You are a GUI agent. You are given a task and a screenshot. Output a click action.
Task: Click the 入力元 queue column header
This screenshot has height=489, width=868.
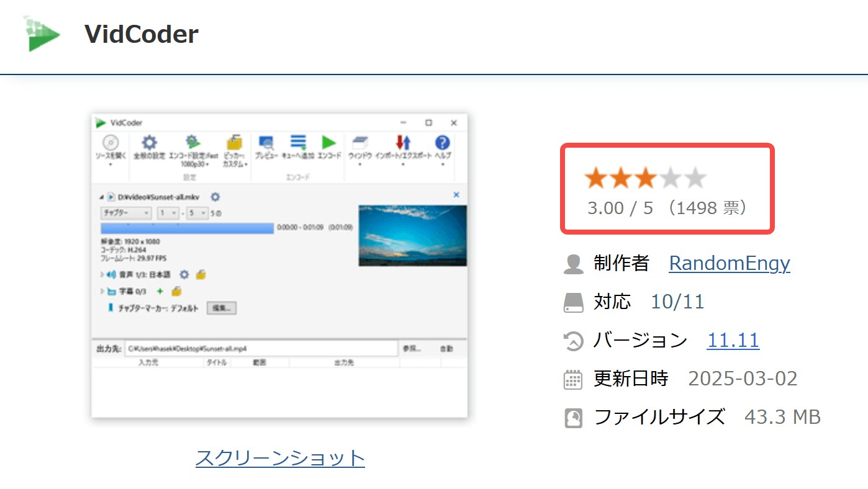coord(148,362)
